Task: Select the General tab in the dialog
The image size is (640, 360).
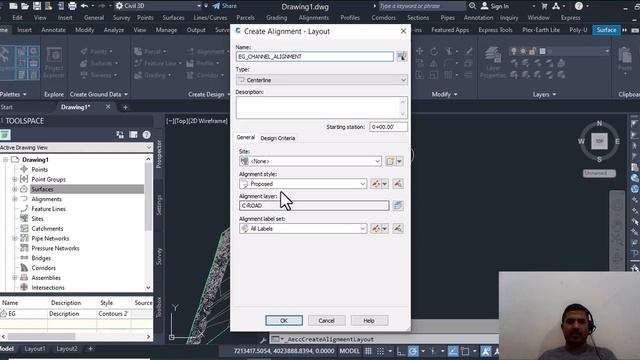Action: [246, 138]
